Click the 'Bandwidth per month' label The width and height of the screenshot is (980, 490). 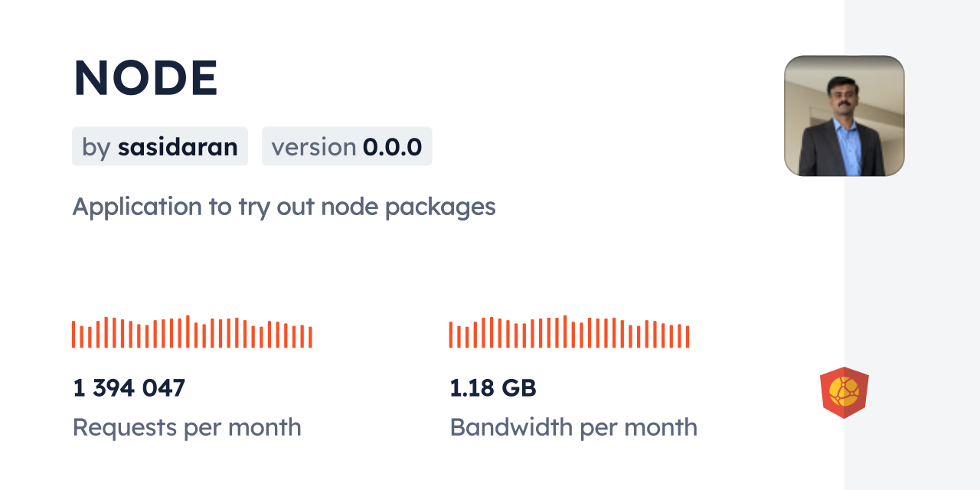573,427
